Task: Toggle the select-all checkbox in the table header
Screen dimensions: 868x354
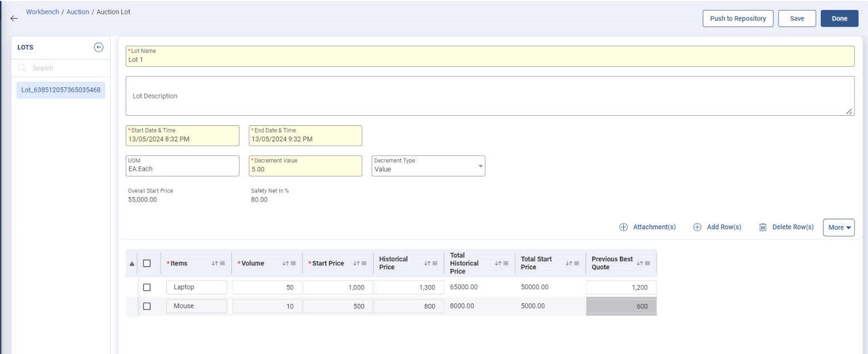Action: point(147,263)
